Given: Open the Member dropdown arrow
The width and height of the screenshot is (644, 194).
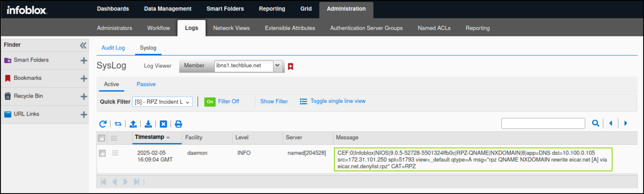Looking at the screenshot, I should click(277, 66).
